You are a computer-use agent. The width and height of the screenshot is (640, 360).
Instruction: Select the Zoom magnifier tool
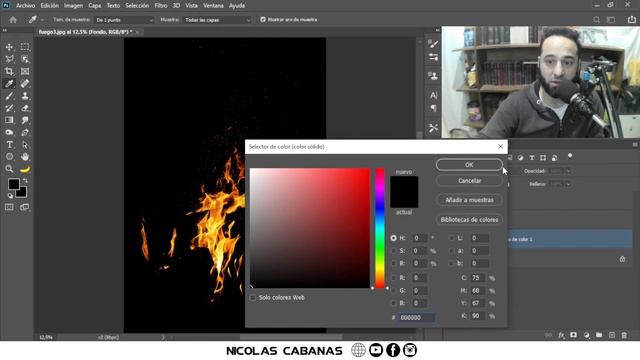click(9, 169)
